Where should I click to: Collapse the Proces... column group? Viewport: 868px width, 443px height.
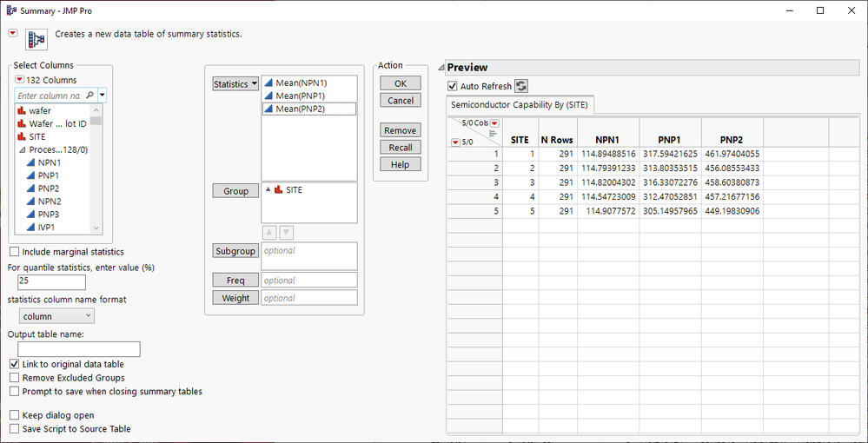point(22,149)
